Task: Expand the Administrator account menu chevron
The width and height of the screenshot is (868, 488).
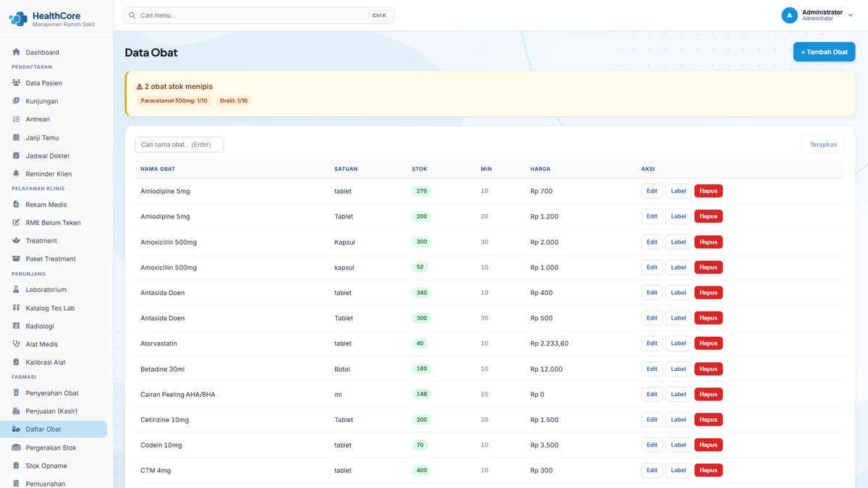Action: point(851,15)
